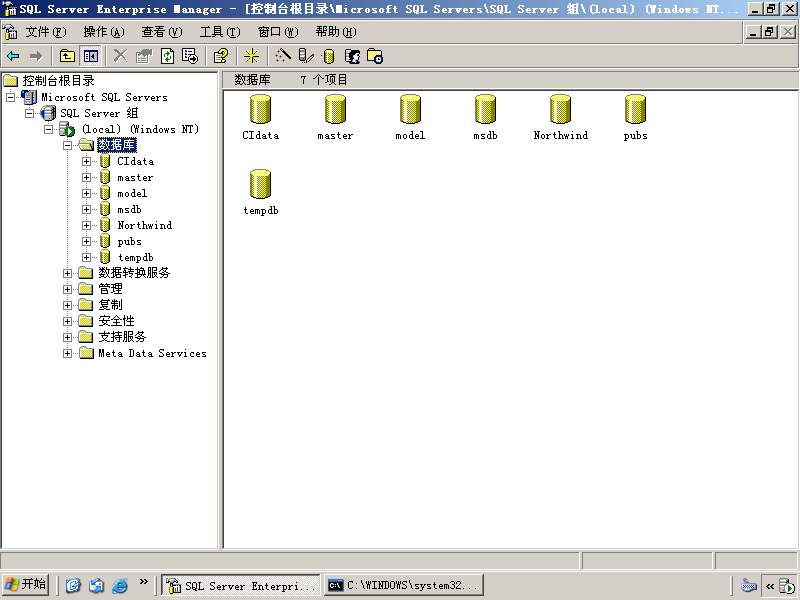The height and width of the screenshot is (600, 800).
Task: Expand the tempdb database tree node
Action: tap(86, 258)
